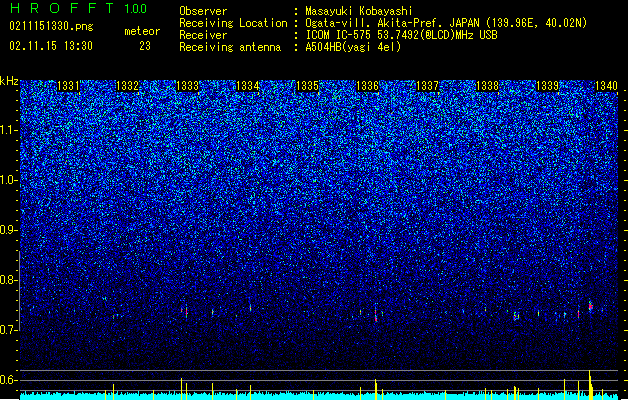Screen dimensions: 629x400
Task: Click the 1331 time marker
Action: (x=68, y=86)
